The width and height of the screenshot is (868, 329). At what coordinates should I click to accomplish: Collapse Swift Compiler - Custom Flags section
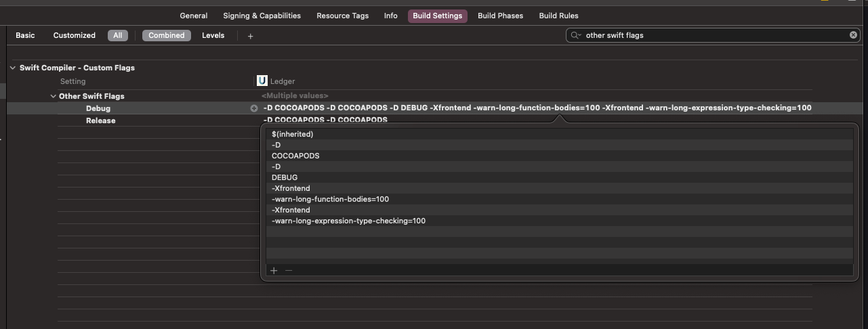click(x=13, y=68)
